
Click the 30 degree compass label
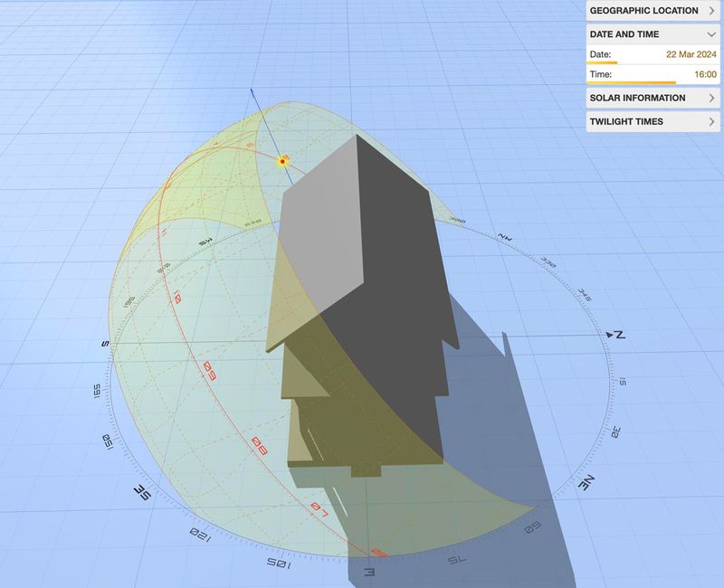[615, 433]
